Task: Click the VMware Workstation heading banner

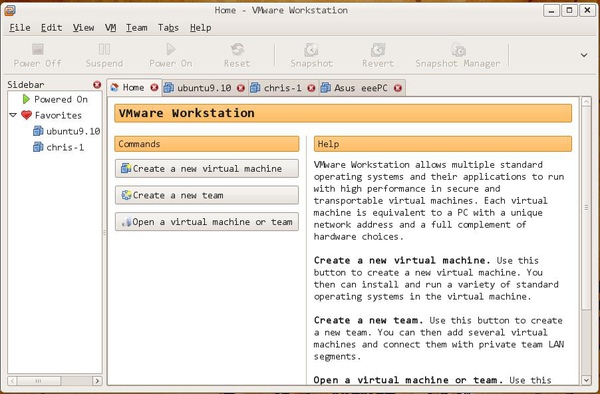Action: (343, 113)
